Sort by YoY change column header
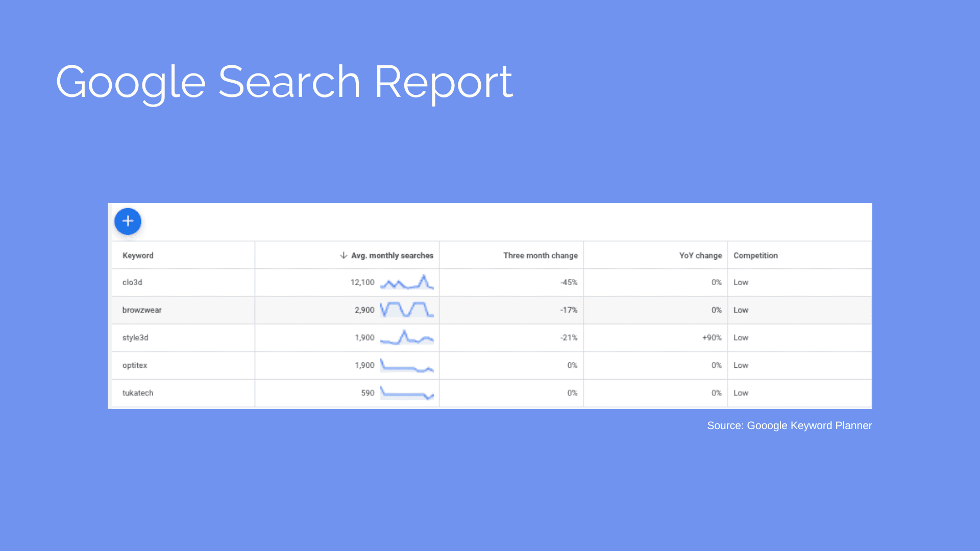The image size is (980, 551). 699,255
